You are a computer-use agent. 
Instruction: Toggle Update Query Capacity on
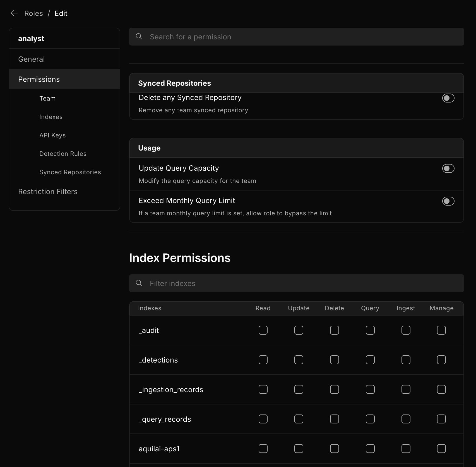(x=448, y=168)
